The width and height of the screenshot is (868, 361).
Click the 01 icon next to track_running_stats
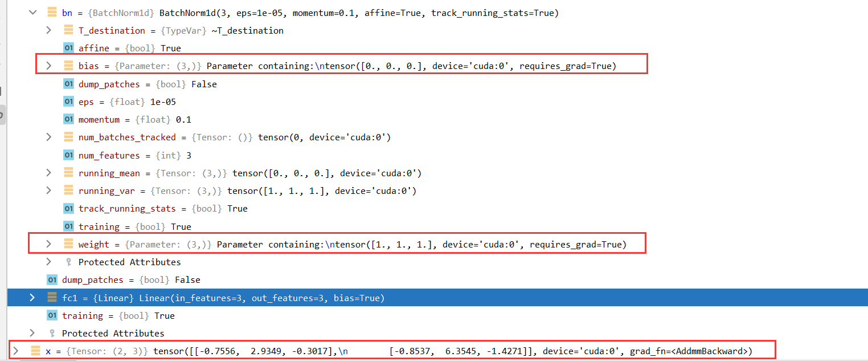pyautogui.click(x=68, y=208)
